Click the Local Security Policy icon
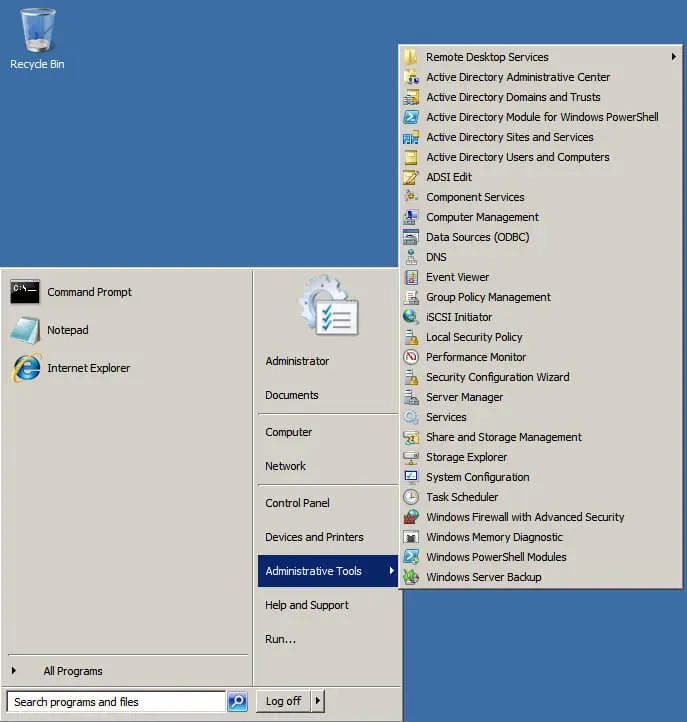This screenshot has height=722, width=687. (411, 337)
